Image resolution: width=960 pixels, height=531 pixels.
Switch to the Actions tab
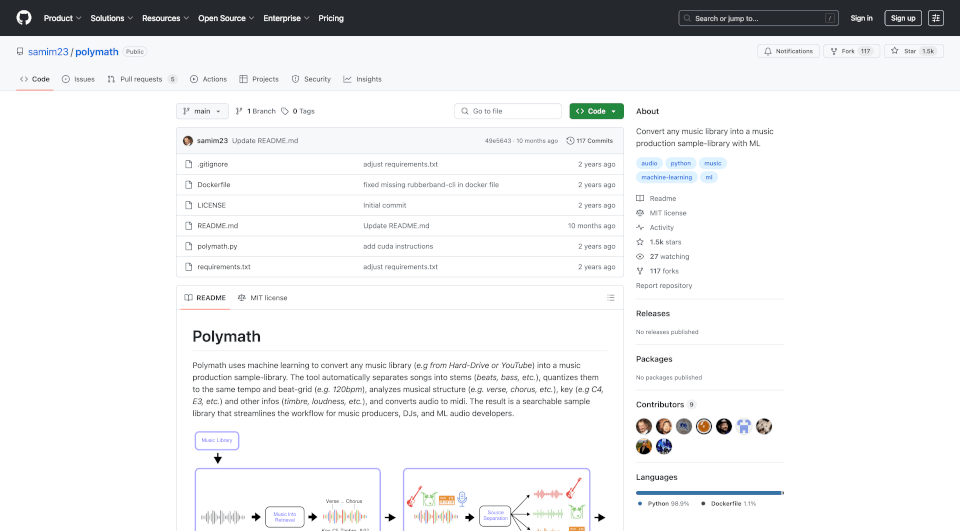click(x=208, y=79)
